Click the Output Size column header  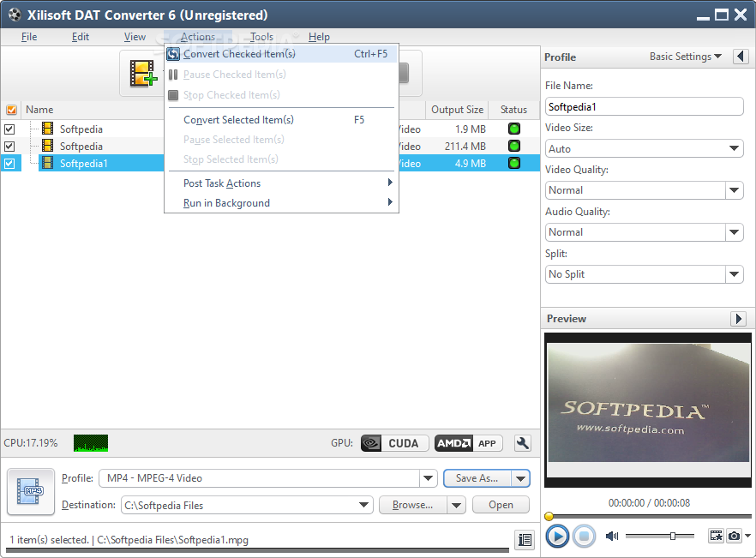pyautogui.click(x=457, y=110)
